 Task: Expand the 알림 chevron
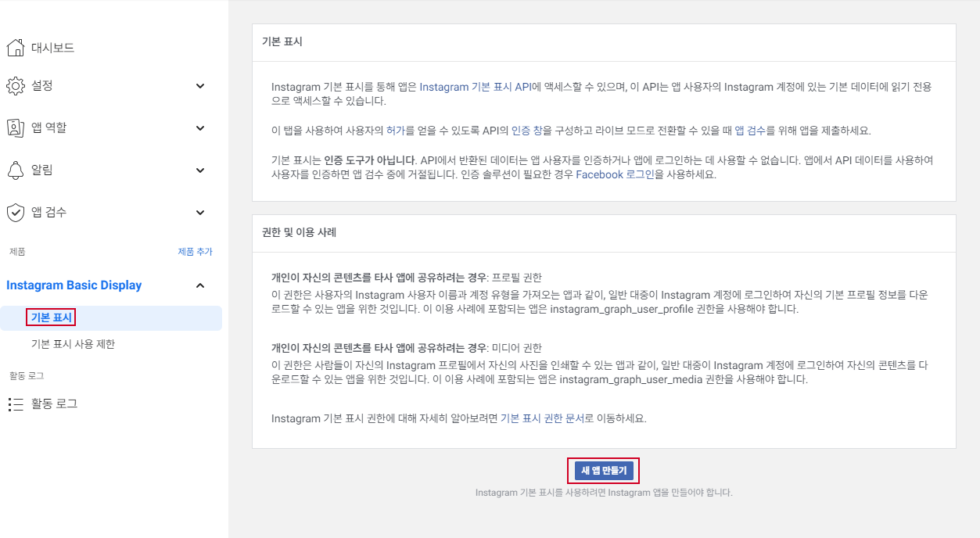point(200,170)
